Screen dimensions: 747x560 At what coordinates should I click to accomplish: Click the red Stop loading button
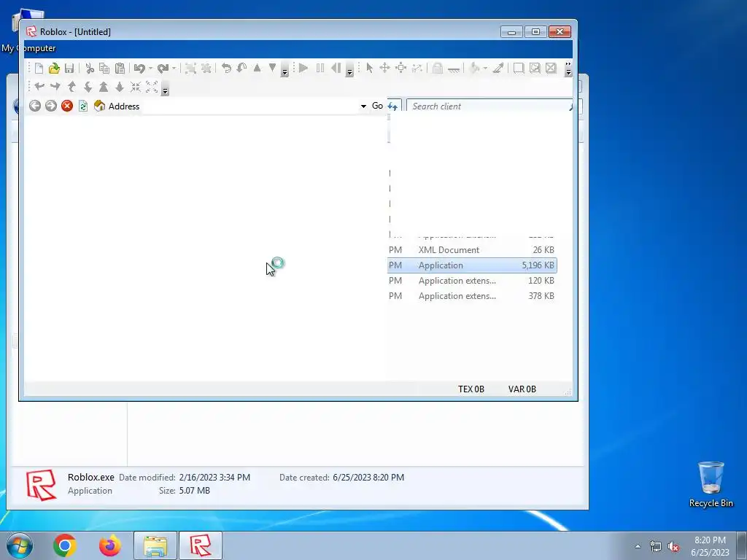67,106
